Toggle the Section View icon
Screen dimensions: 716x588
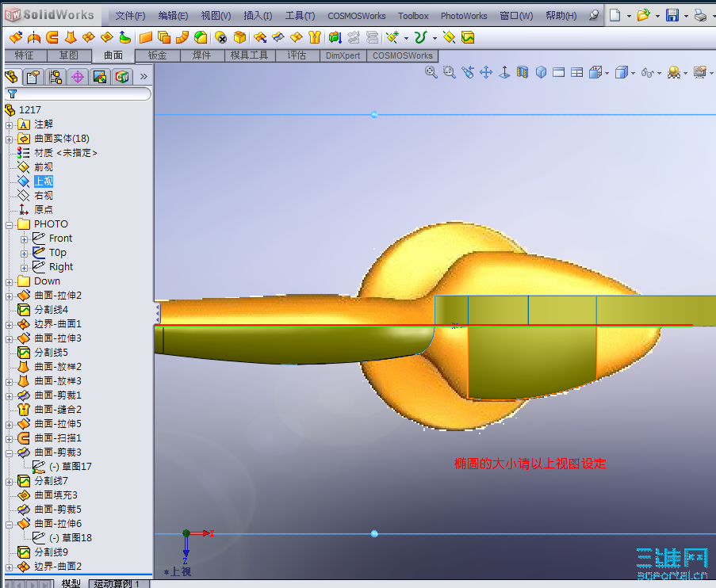523,72
